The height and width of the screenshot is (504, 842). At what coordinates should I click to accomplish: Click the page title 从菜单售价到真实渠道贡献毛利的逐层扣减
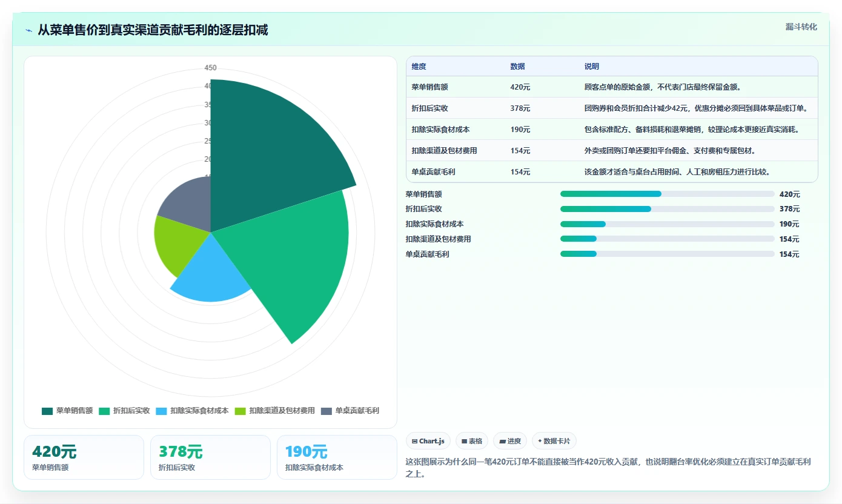(x=153, y=30)
